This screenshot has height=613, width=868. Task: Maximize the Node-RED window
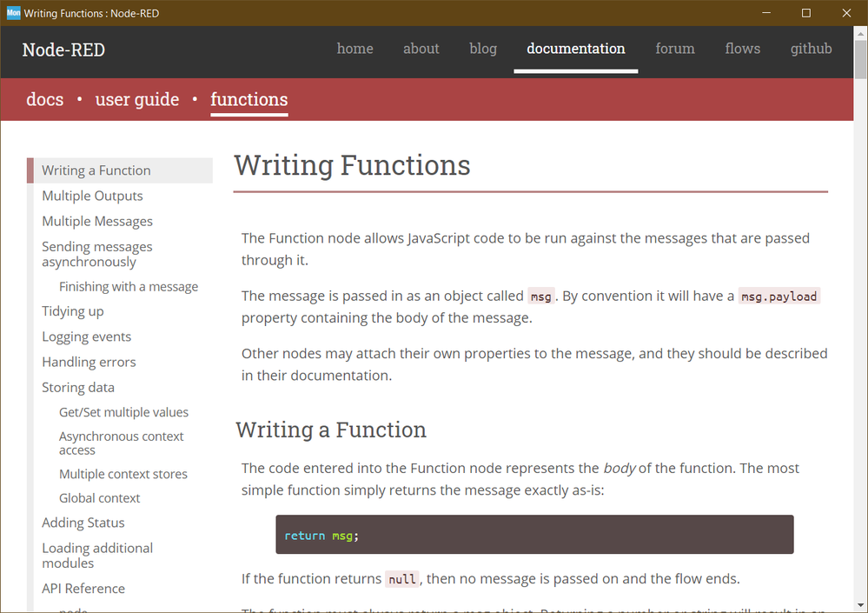806,13
